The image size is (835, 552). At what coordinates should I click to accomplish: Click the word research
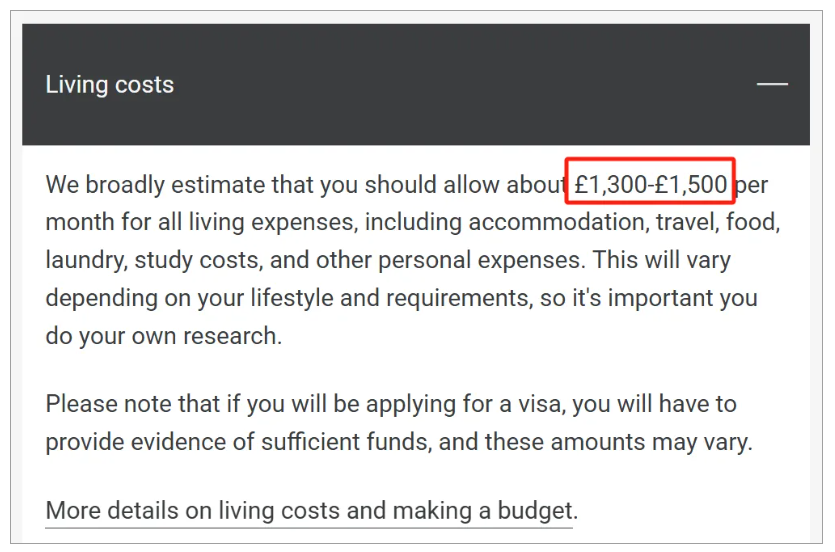[233, 336]
